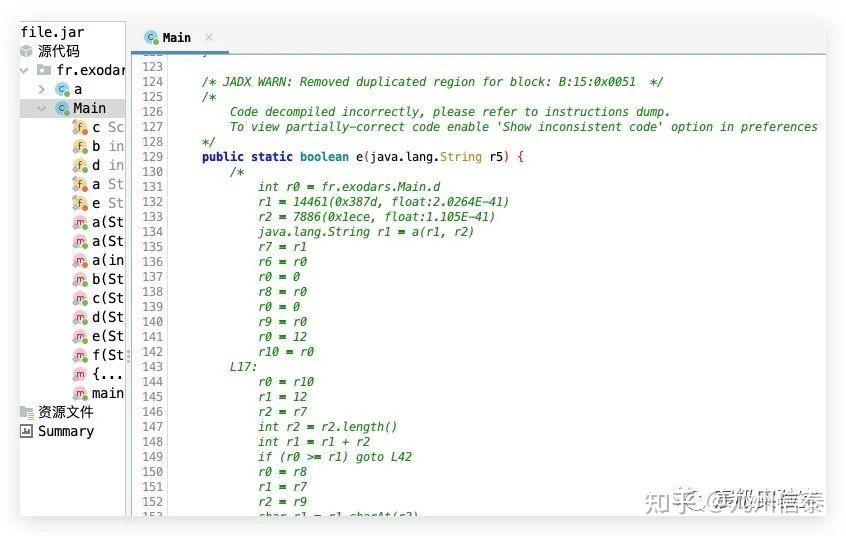Select the fr.exodar package label

[90, 70]
